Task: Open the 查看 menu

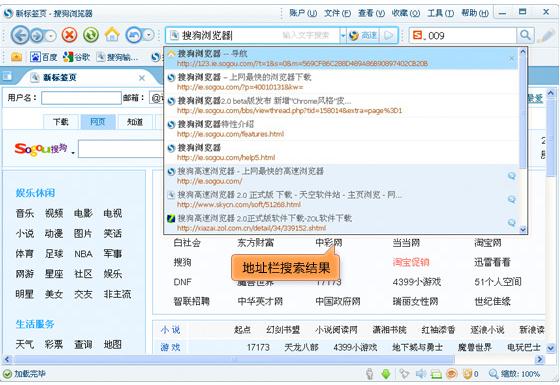Action: [371, 13]
